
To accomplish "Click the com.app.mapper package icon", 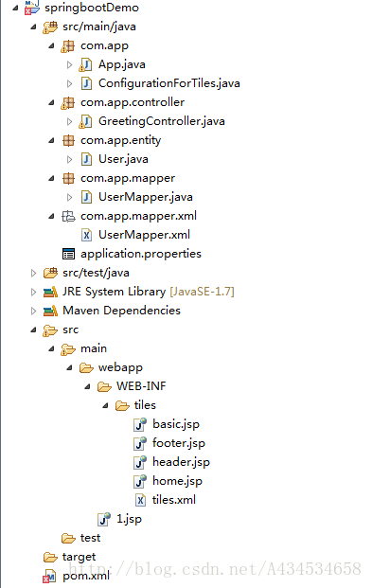I will (68, 179).
